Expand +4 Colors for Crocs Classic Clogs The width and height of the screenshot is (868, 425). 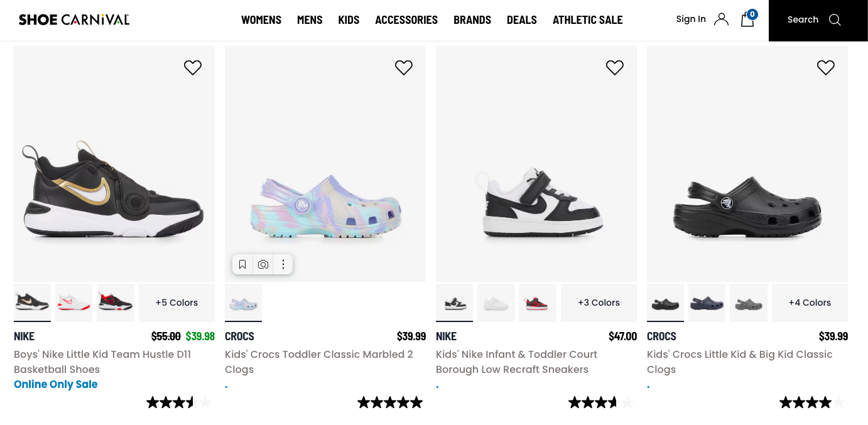pyautogui.click(x=810, y=303)
